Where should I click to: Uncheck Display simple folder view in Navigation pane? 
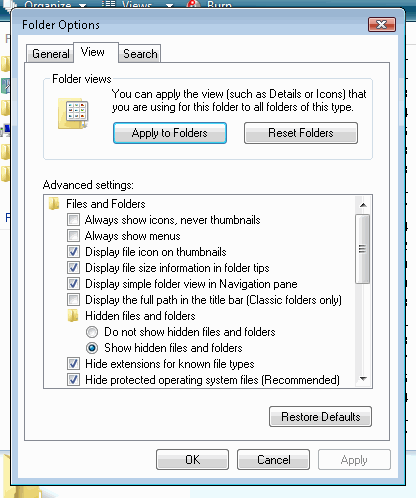pyautogui.click(x=73, y=284)
